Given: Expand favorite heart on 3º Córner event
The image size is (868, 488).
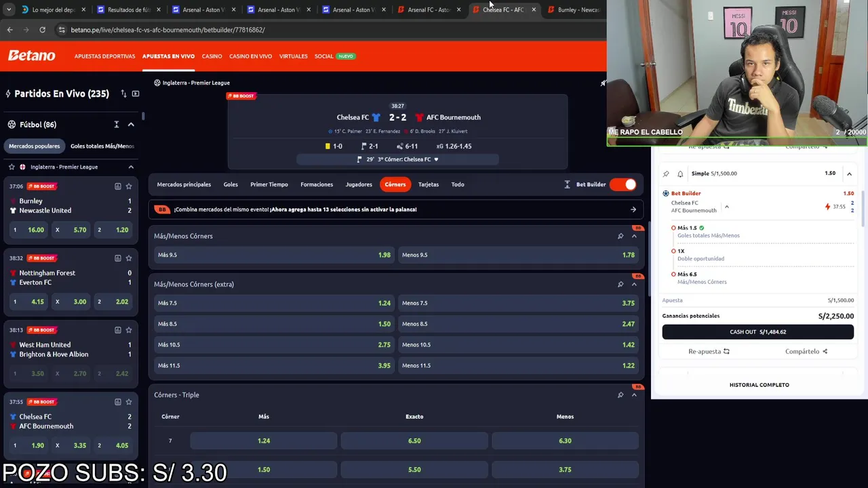Looking at the screenshot, I should click(436, 159).
